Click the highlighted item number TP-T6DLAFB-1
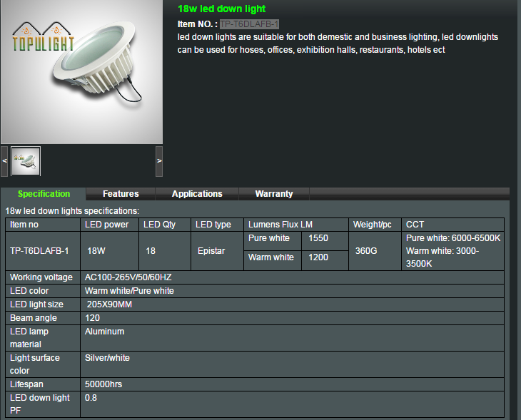This screenshot has height=420, width=521. click(249, 24)
